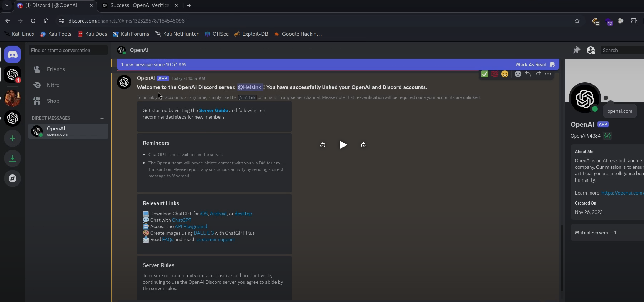Viewport: 644px width, 302px height.
Task: Click Find or start a conversation field
Action: (68, 50)
